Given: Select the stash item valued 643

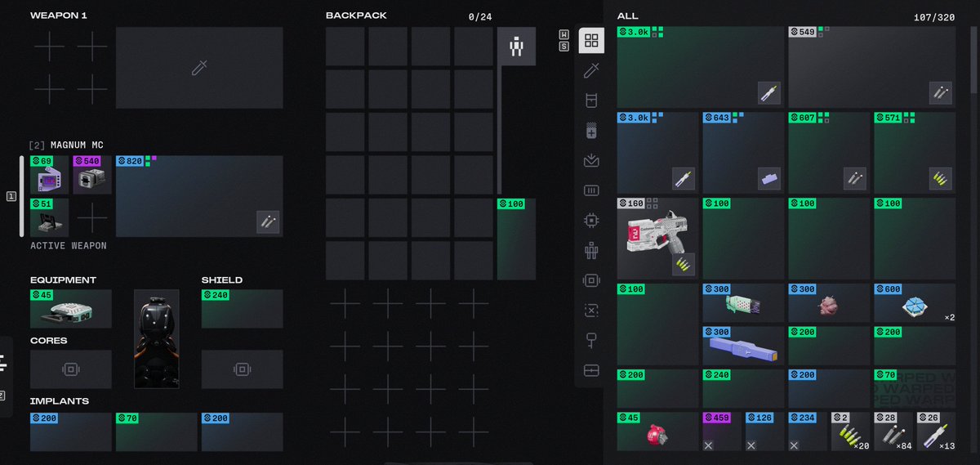Looking at the screenshot, I should coord(743,152).
